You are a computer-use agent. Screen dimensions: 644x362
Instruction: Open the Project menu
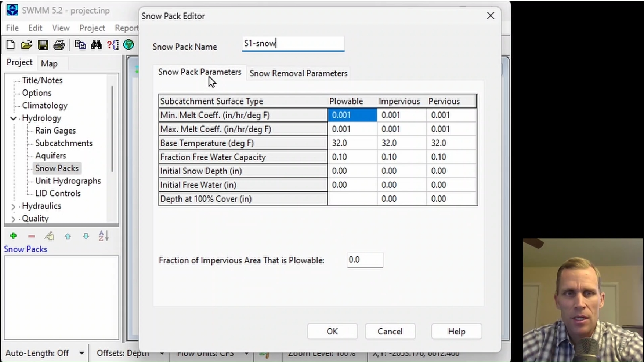tap(92, 28)
